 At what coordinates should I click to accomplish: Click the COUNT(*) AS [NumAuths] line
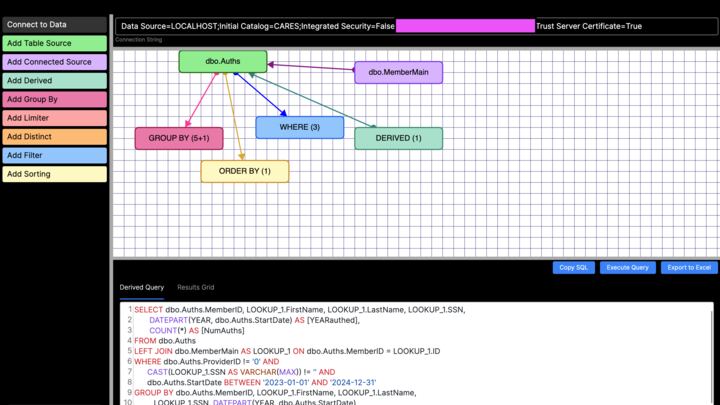pyautogui.click(x=197, y=331)
